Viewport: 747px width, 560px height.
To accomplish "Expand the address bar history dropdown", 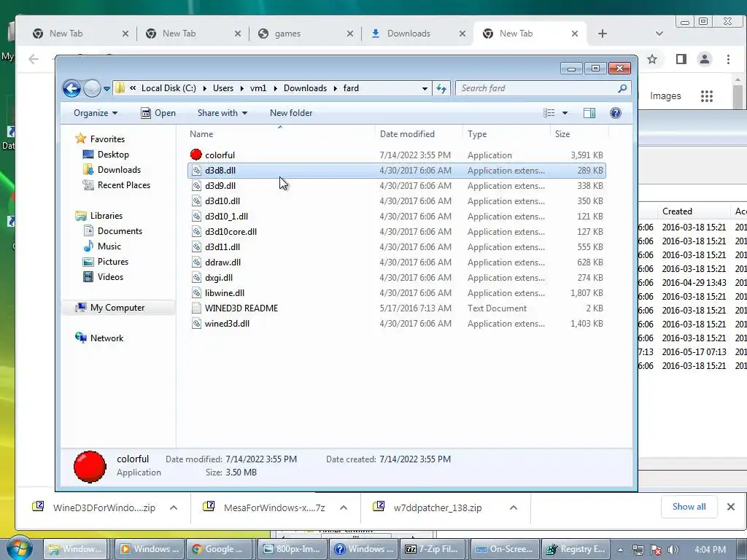I will point(425,88).
